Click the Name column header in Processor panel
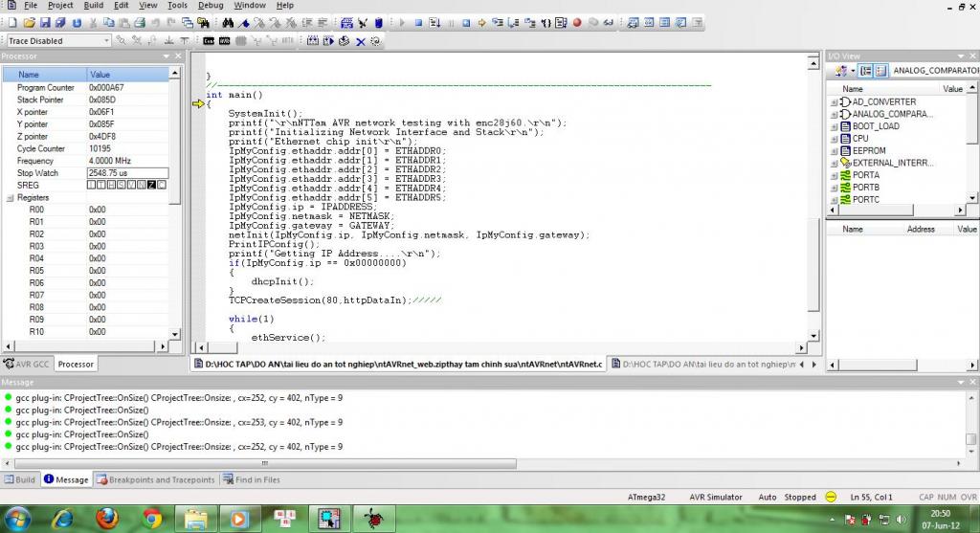 (44, 75)
